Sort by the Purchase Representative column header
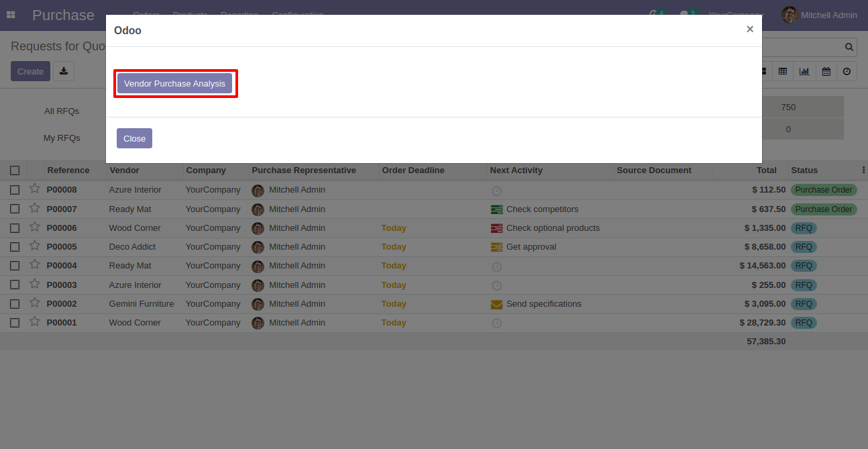The width and height of the screenshot is (868, 449). (x=304, y=170)
